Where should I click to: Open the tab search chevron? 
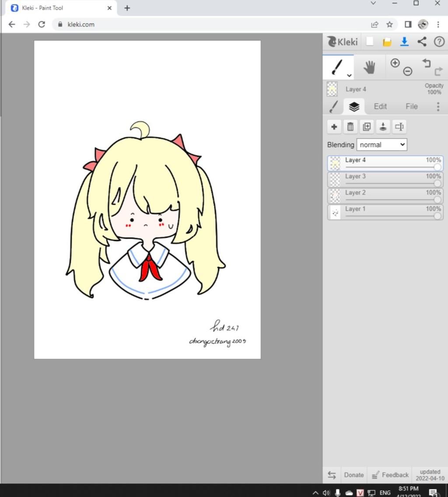point(373,3)
